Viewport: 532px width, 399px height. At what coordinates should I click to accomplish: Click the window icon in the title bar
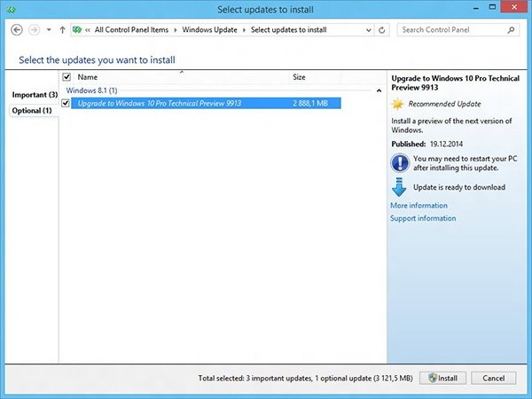(x=12, y=9)
